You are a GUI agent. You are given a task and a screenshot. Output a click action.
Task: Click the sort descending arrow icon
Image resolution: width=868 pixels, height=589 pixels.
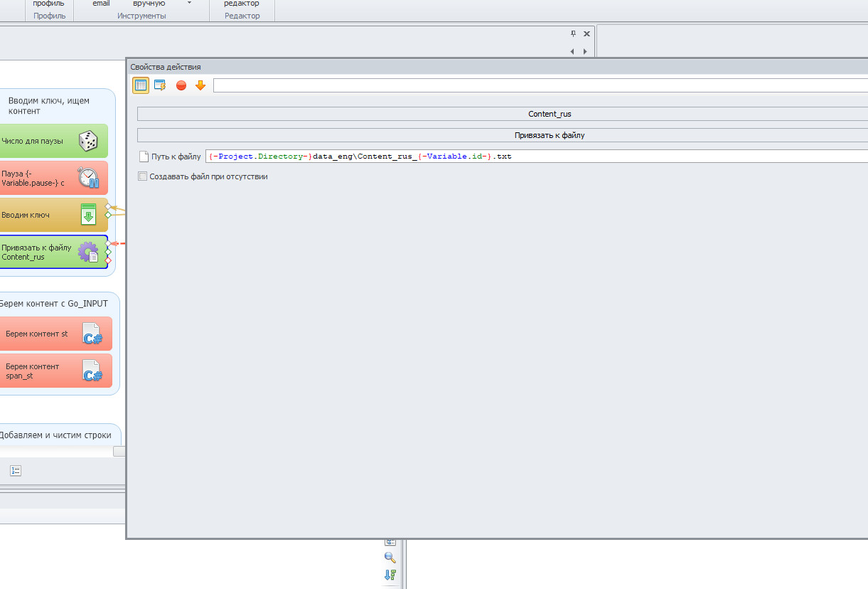[x=390, y=575]
